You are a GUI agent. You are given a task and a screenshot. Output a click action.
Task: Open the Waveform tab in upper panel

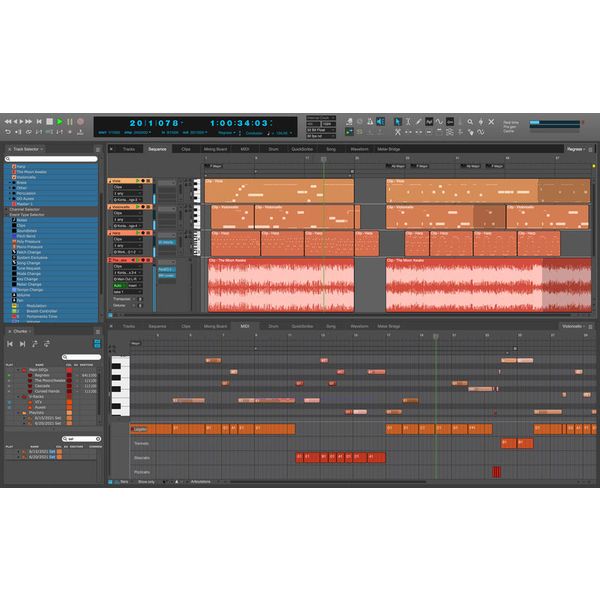coord(358,149)
